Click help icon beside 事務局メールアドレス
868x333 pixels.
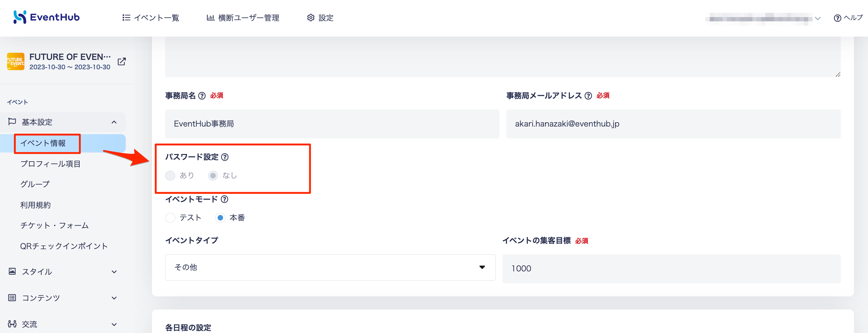pyautogui.click(x=588, y=96)
